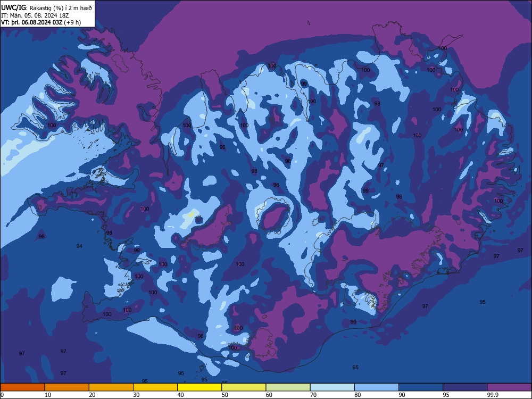
Task: Click the '20' legend scale label
Action: tap(92, 395)
